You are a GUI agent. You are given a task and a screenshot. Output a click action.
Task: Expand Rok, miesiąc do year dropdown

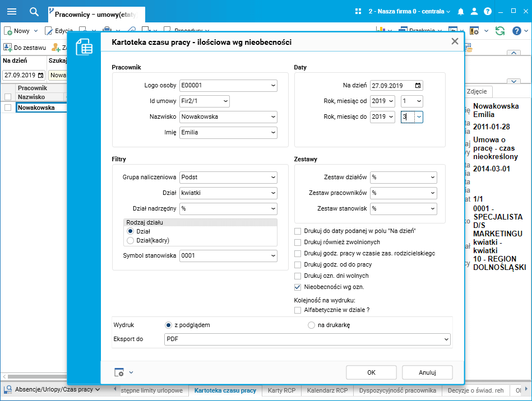coord(391,117)
